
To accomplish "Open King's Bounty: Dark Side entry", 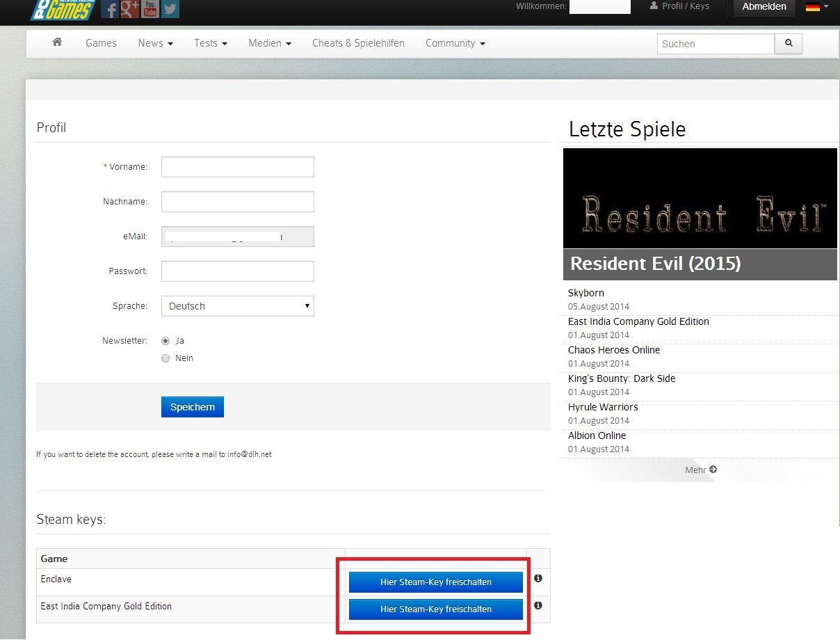I will (x=622, y=378).
